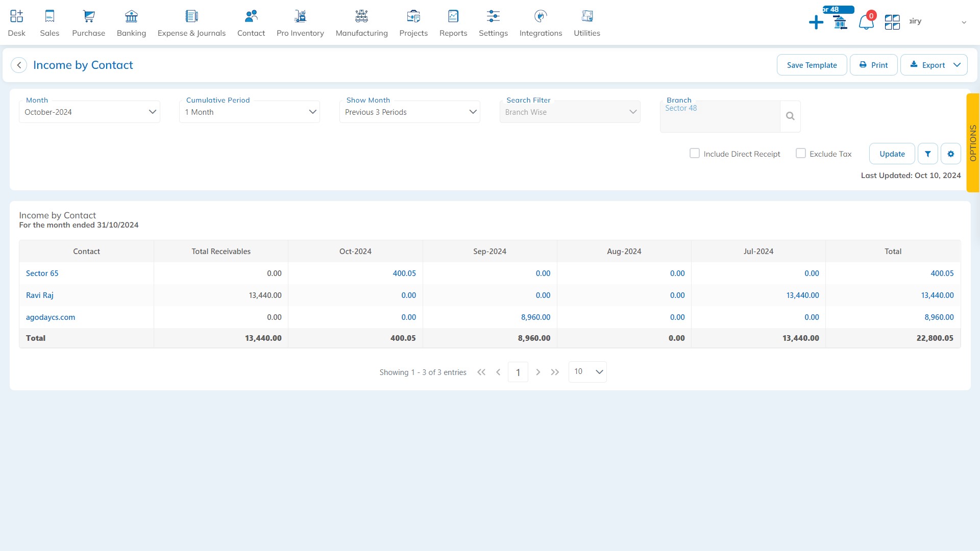
Task: Open the Settings sliders icon
Action: (493, 16)
